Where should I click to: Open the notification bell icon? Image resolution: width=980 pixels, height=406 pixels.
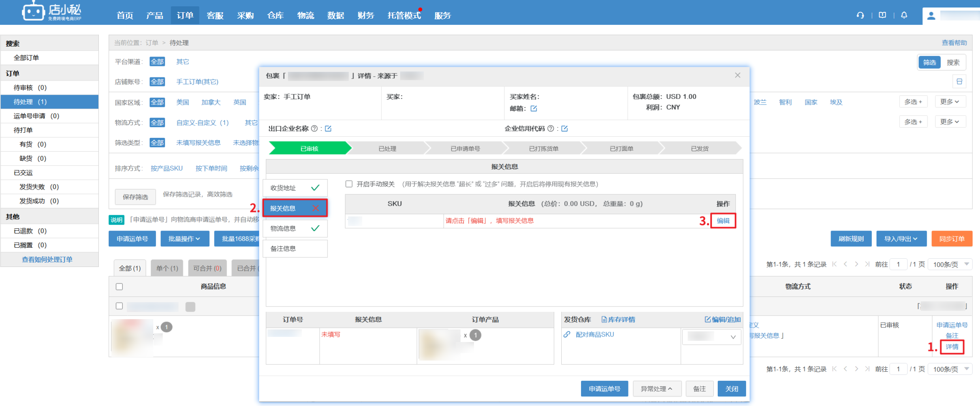tap(904, 15)
